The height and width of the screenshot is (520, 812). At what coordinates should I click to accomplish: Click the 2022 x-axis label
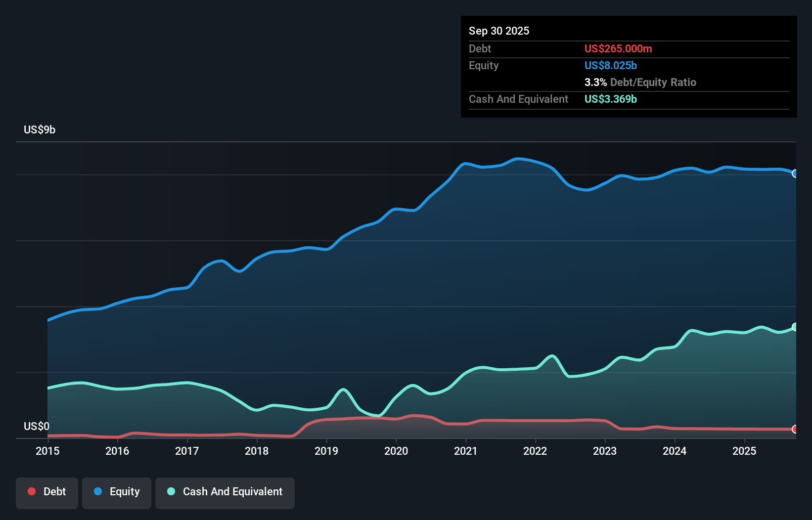click(535, 451)
